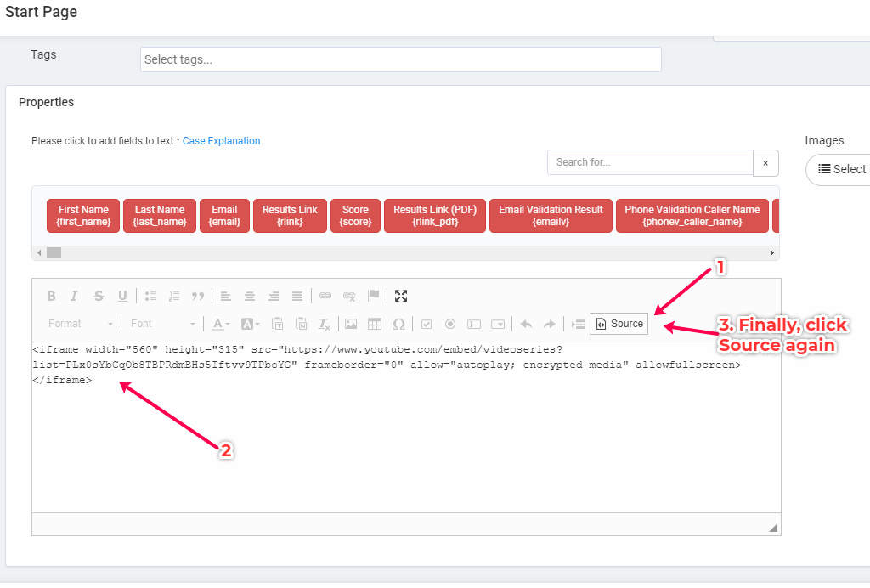The height and width of the screenshot is (588, 870).
Task: Insert a selection field form element
Action: point(498,324)
